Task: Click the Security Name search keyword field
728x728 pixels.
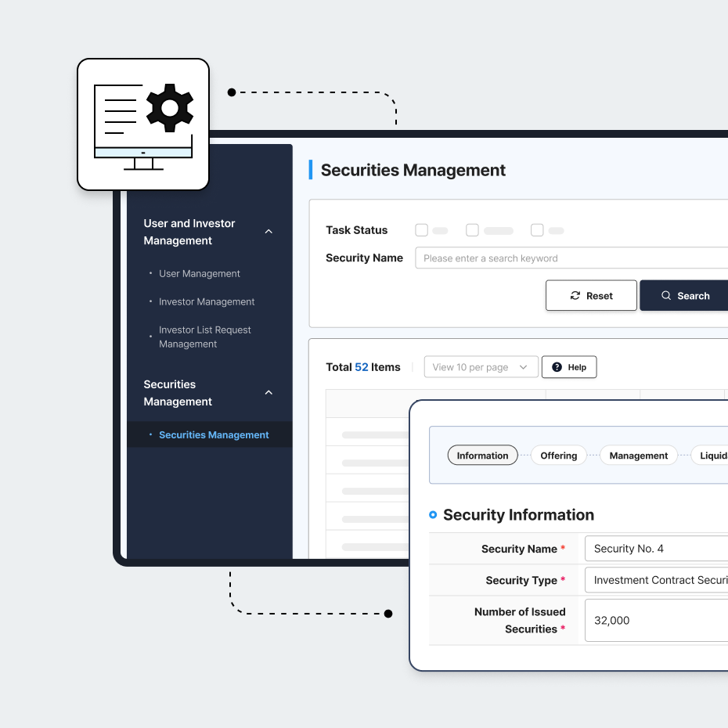Action: point(571,258)
